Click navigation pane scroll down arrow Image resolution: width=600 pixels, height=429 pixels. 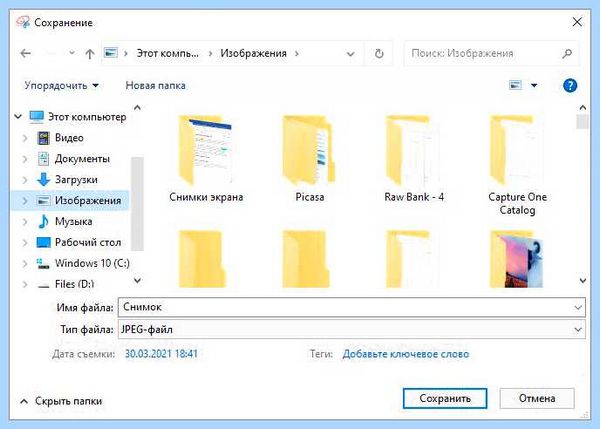[137, 281]
